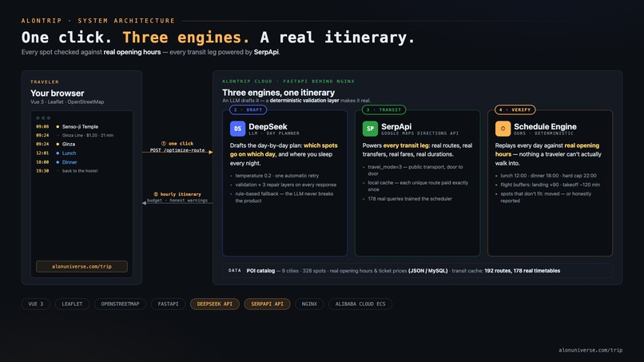Click 'Vue 3 · Leaflet · OpenStreetMap' subtitle
644x362 pixels.
(67, 102)
